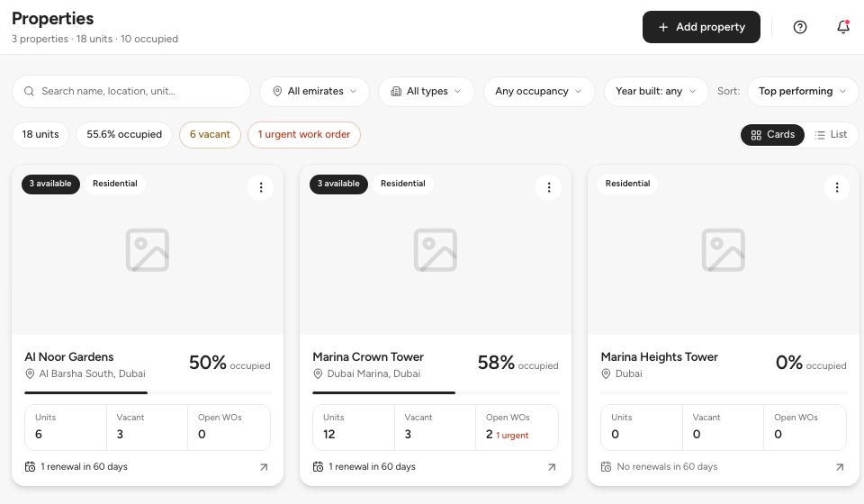The width and height of the screenshot is (864, 504).
Task: Click No renewals in 60 days text
Action: click(x=667, y=466)
